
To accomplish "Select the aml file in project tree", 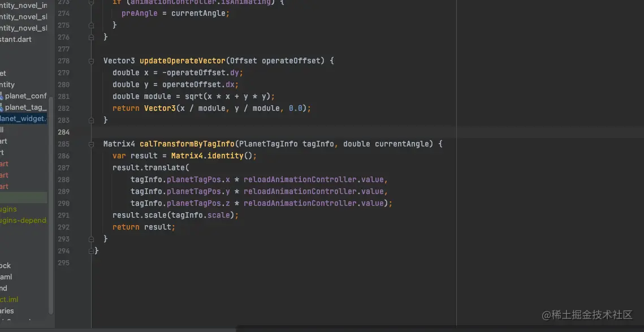I will coord(6,277).
